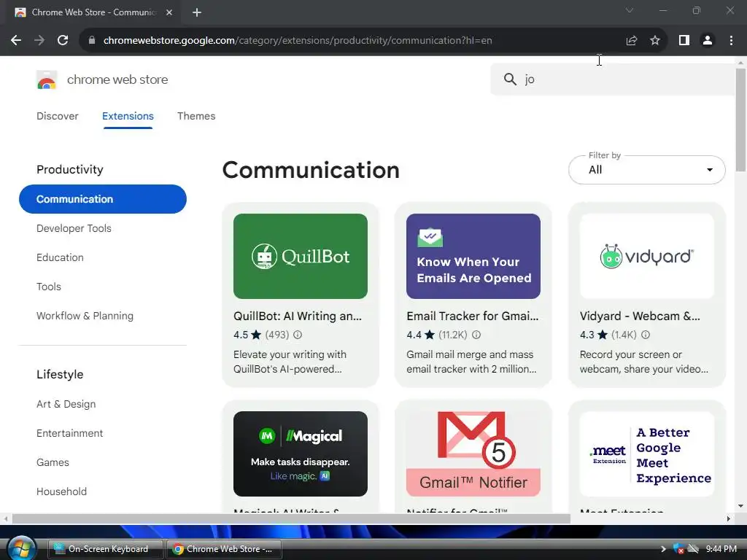The image size is (747, 560).
Task: Click the tab search chevron in title bar
Action: coord(630,10)
